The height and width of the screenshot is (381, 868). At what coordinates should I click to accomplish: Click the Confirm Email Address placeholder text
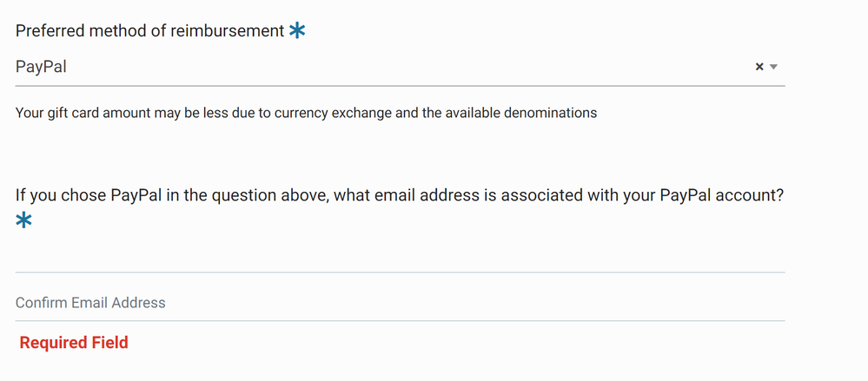point(90,303)
